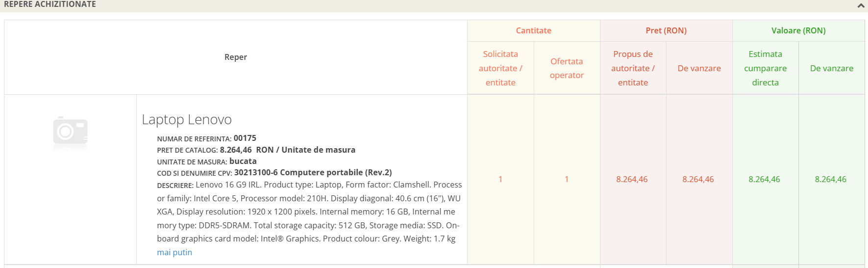Click the placeholder camera image icon
Viewport: 868px width, 268px height.
[x=71, y=133]
